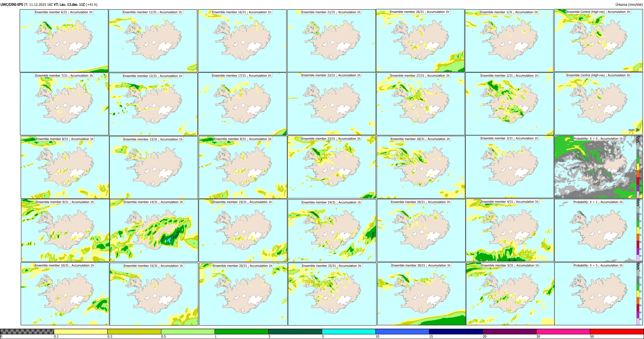Select the Ensemble member 17/31 map

[242, 104]
